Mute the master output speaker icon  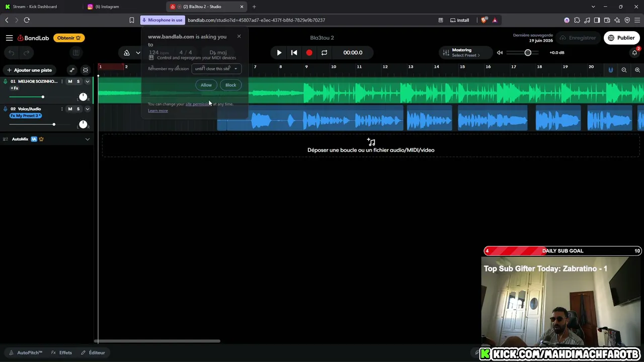tap(500, 53)
